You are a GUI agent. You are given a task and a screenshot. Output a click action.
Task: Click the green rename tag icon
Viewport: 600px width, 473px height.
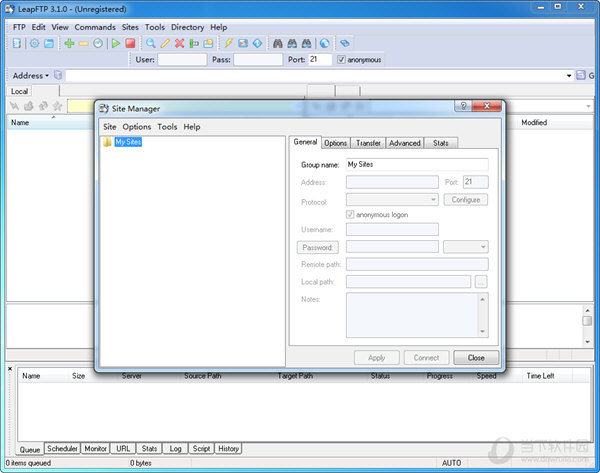(194, 43)
